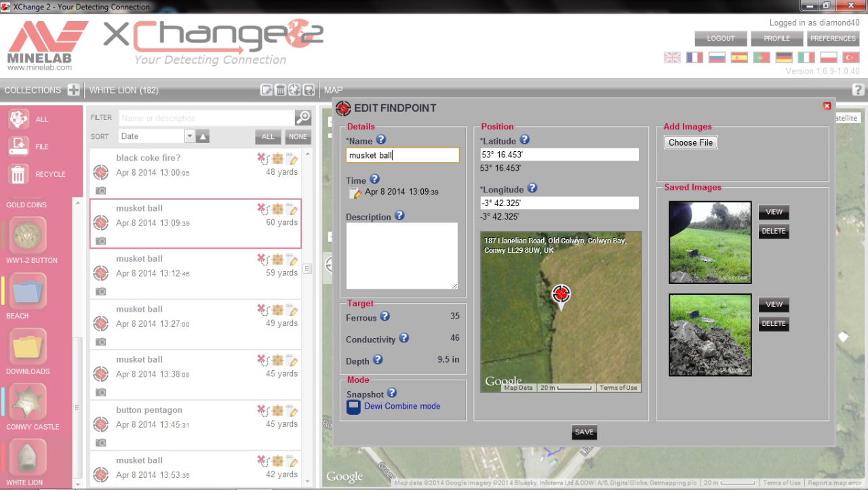868x490 pixels.
Task: Click SAVE in Edit Findpoint dialog
Action: pyautogui.click(x=584, y=432)
